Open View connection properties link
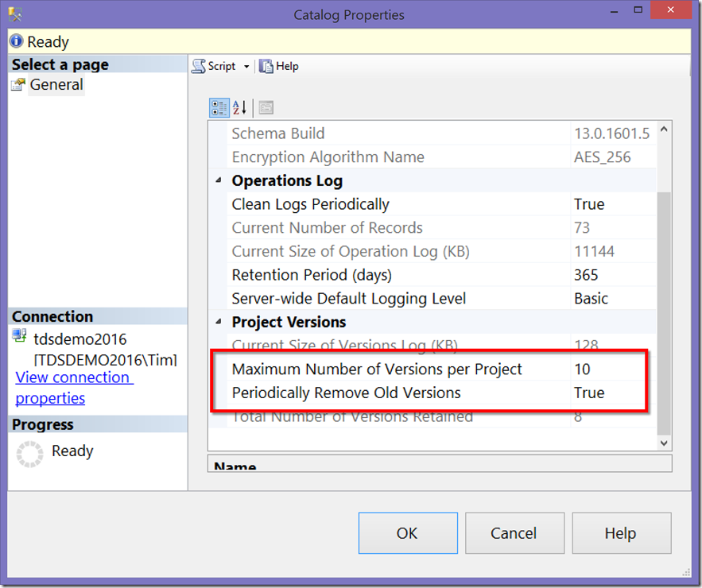Screen dimensions: 702x588 [x=74, y=377]
